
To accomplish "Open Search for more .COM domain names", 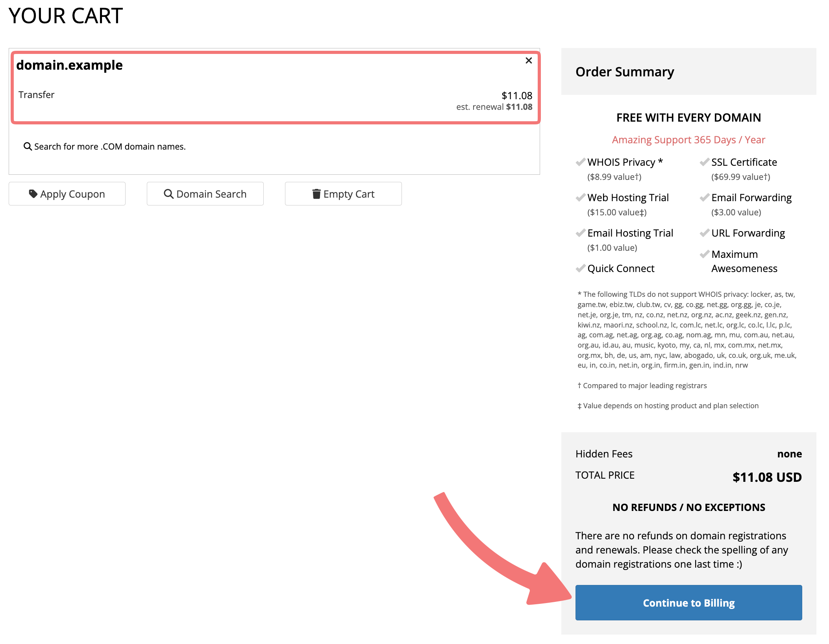I will 110,146.
